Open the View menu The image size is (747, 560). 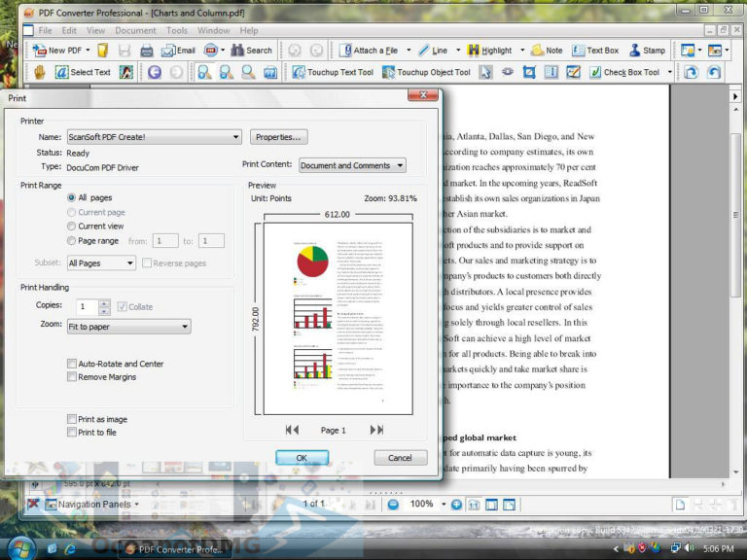(x=95, y=30)
